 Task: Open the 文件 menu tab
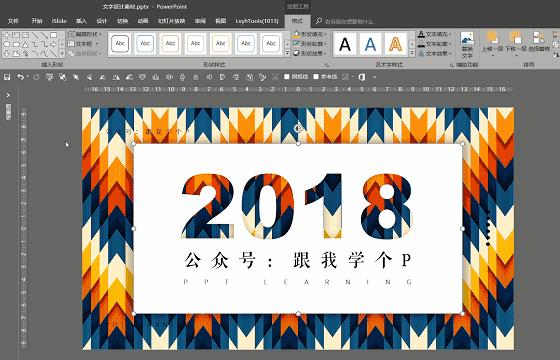click(x=13, y=21)
